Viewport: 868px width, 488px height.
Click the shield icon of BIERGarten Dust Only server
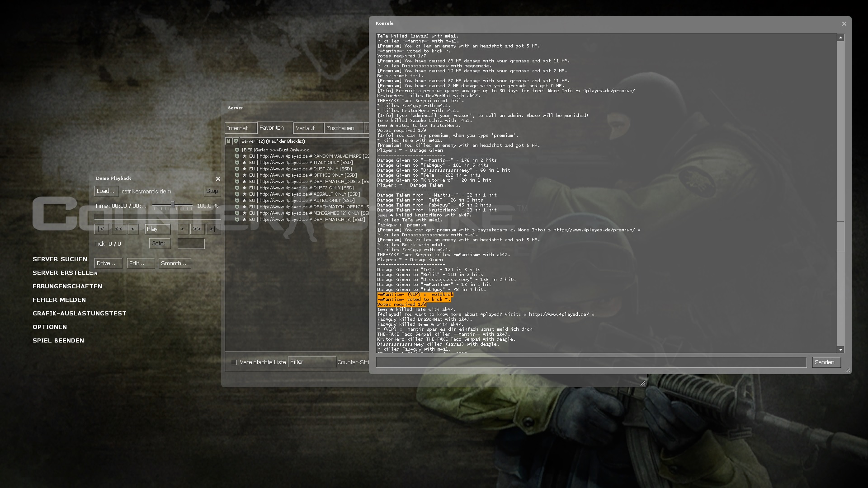pyautogui.click(x=237, y=150)
